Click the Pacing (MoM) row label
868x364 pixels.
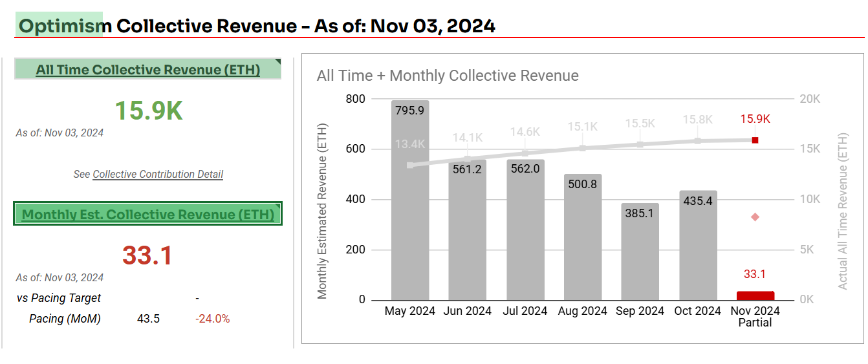click(x=65, y=319)
